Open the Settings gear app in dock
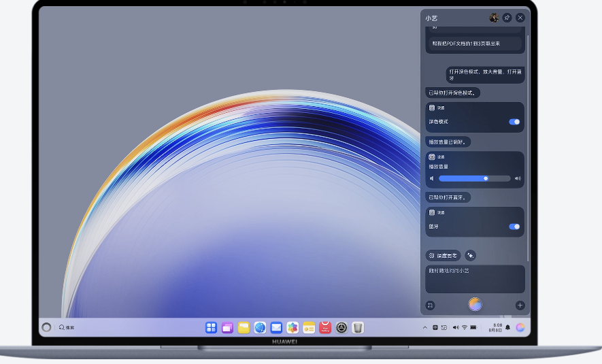 [x=341, y=327]
